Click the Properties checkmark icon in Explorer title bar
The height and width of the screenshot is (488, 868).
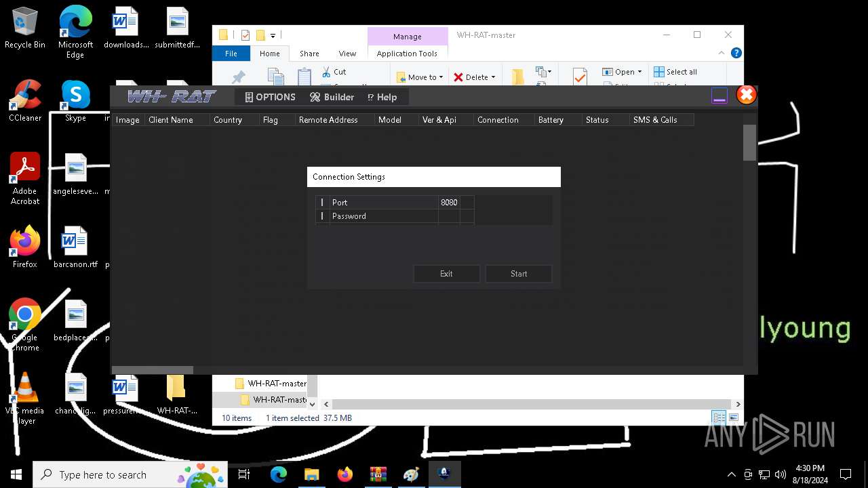pyautogui.click(x=245, y=35)
